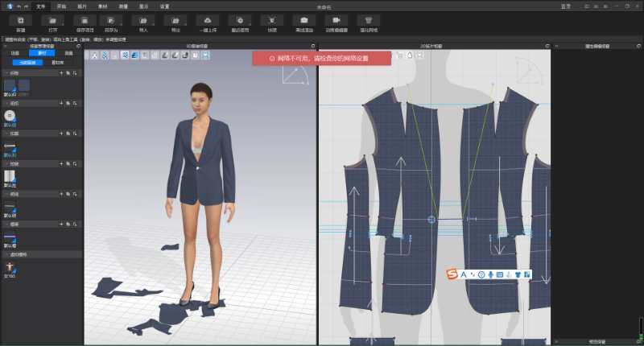
Task: Collapse the fabric (织物) section
Action: pyautogui.click(x=6, y=72)
